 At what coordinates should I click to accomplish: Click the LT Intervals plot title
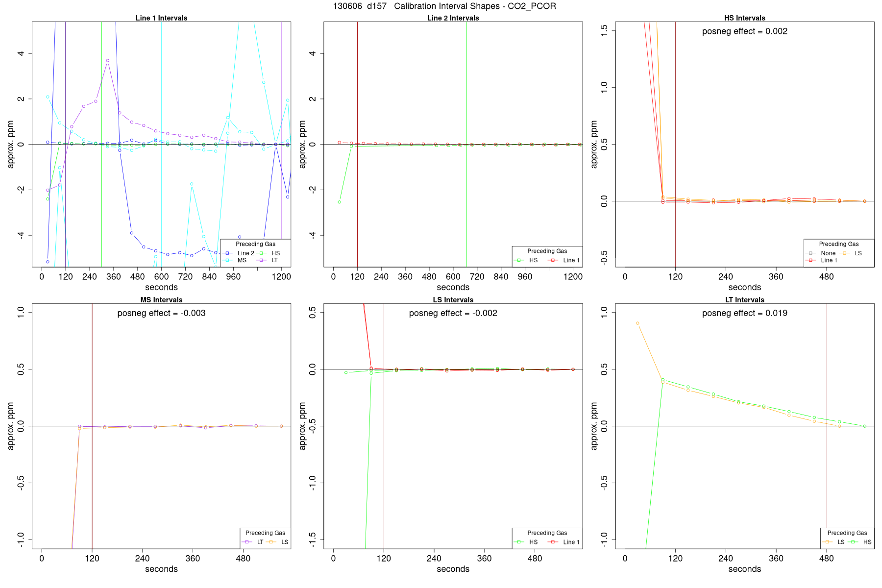click(744, 300)
